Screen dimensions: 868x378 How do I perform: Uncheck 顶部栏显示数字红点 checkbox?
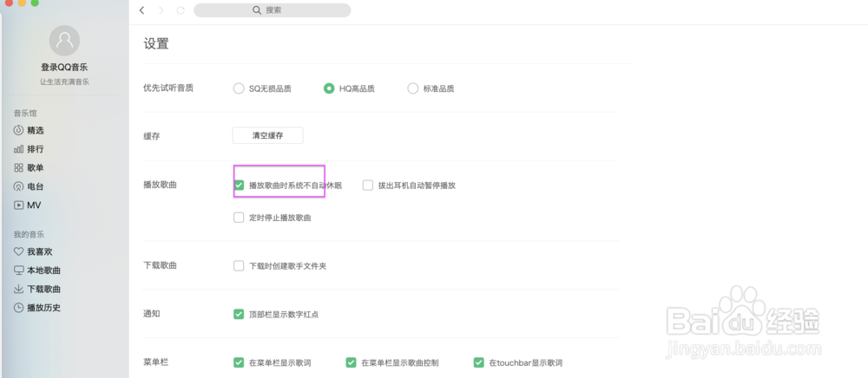pos(239,314)
